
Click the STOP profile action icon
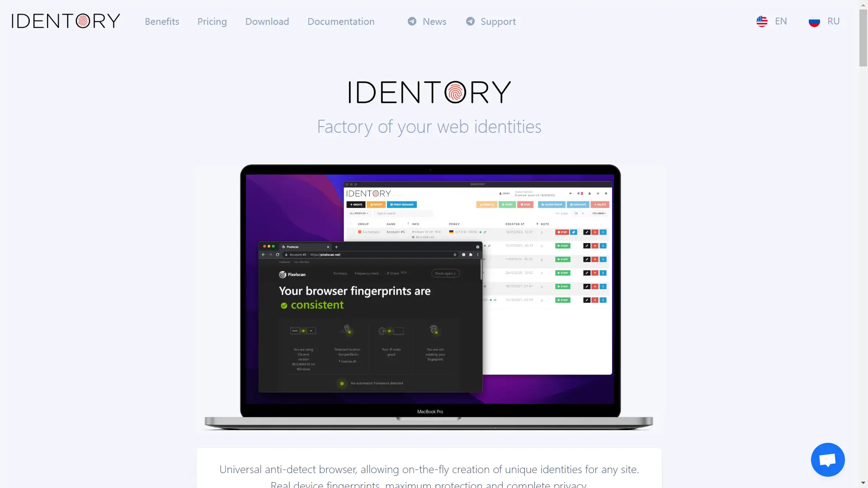[x=561, y=232]
